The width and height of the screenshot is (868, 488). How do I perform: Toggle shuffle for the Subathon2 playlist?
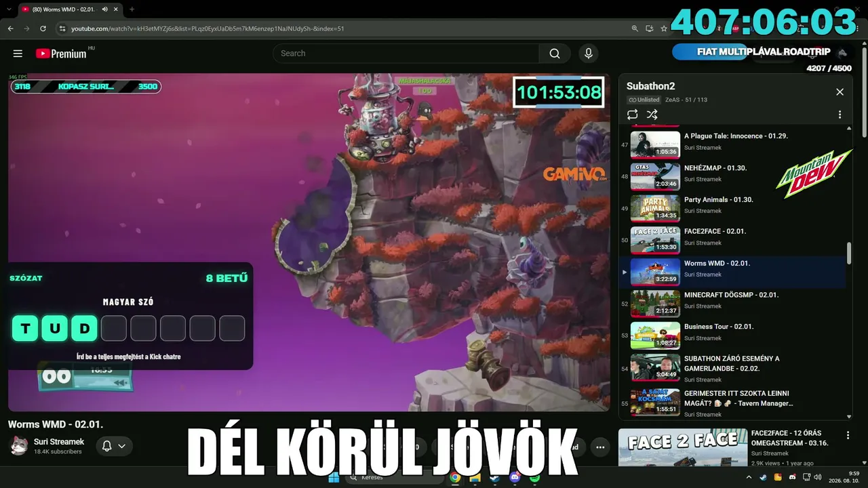click(652, 115)
